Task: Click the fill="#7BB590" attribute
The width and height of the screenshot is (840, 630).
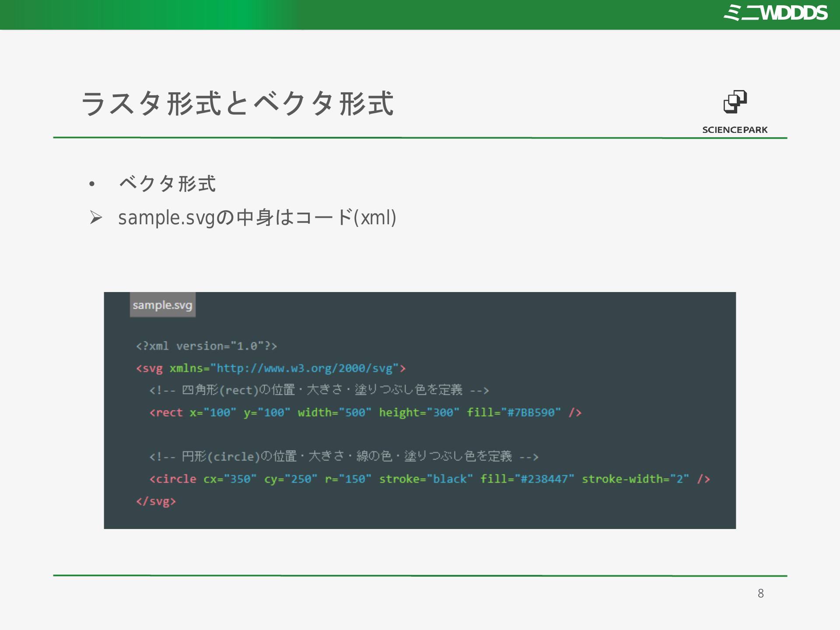Action: 514,412
